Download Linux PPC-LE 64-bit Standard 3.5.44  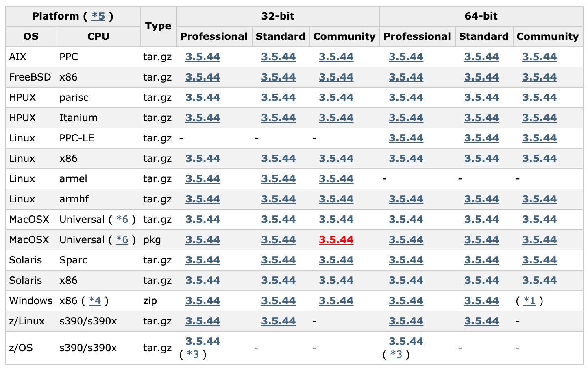pos(481,138)
